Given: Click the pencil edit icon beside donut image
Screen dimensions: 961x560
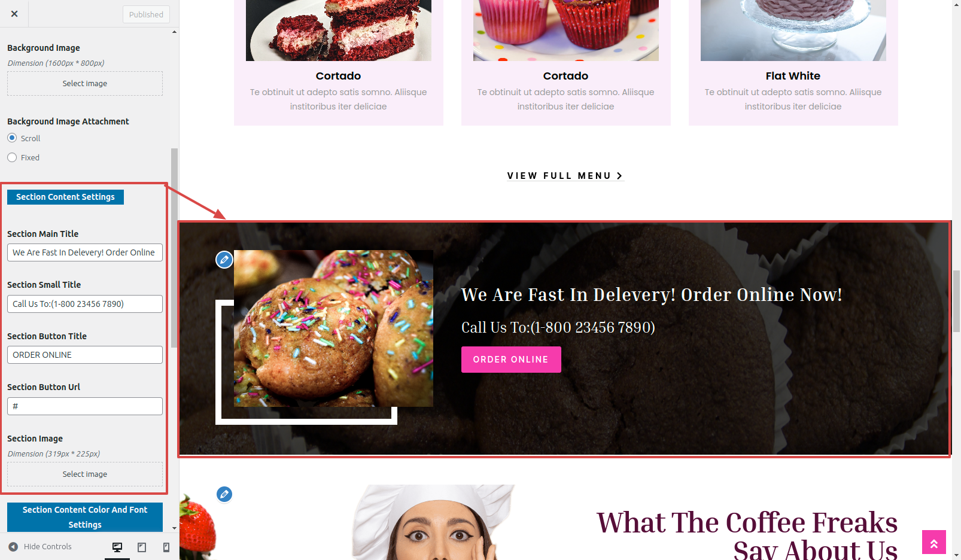Looking at the screenshot, I should (x=224, y=260).
